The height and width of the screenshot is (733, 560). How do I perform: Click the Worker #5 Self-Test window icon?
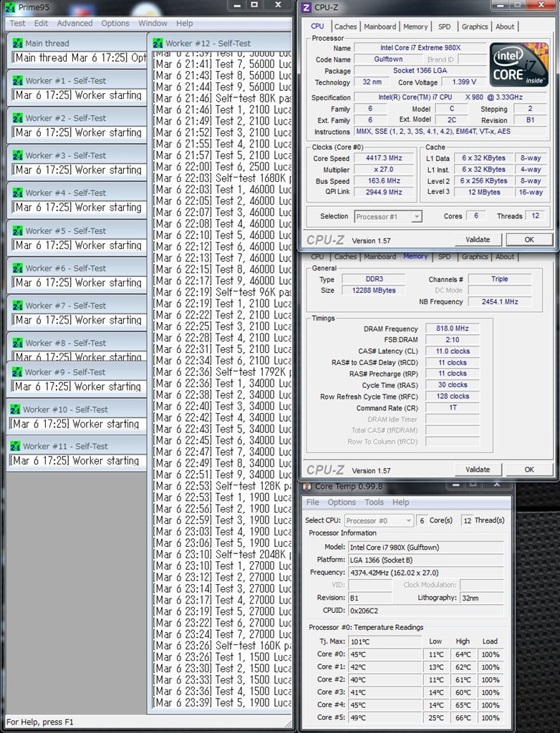(16, 231)
